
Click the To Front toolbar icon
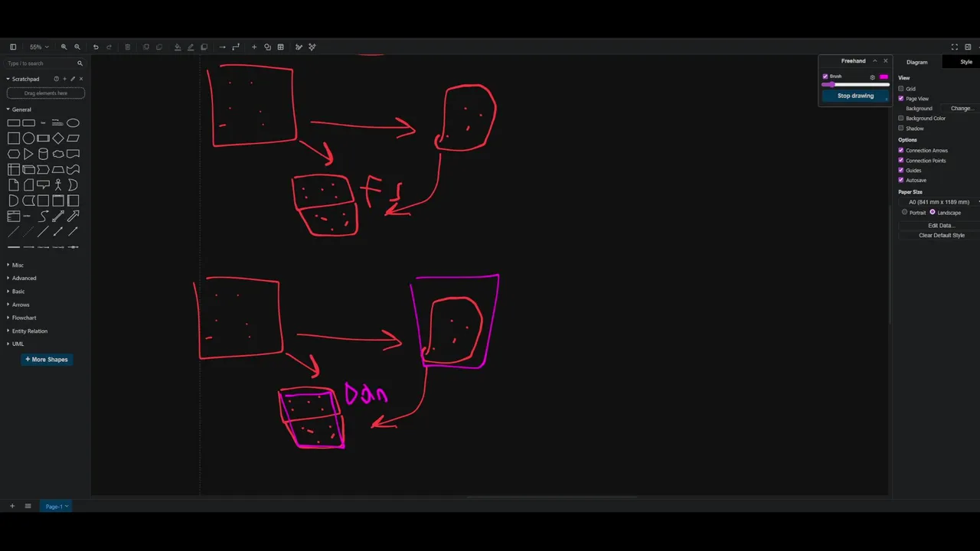tap(145, 47)
